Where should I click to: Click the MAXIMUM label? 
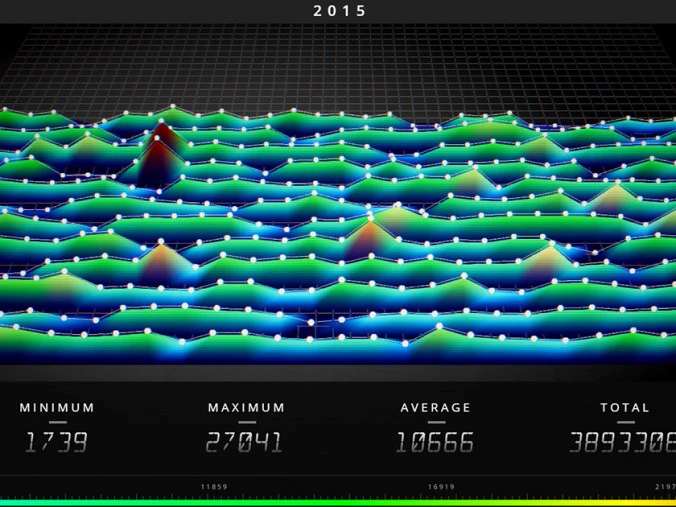246,407
